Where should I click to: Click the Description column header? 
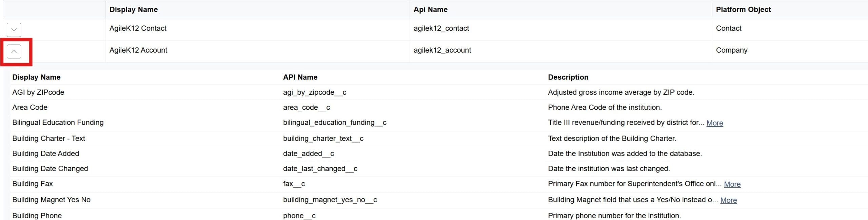568,77
